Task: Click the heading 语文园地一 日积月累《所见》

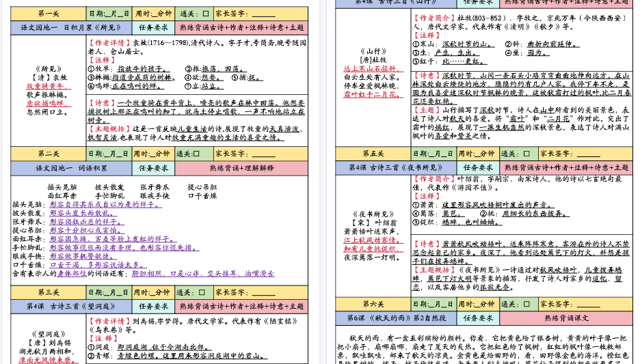Action: [71, 28]
